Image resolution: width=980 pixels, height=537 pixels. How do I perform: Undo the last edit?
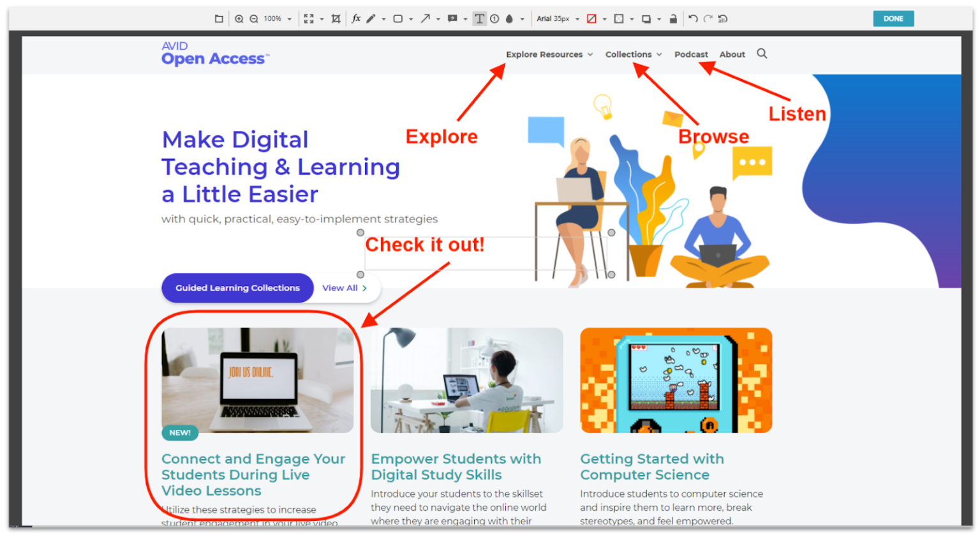693,19
